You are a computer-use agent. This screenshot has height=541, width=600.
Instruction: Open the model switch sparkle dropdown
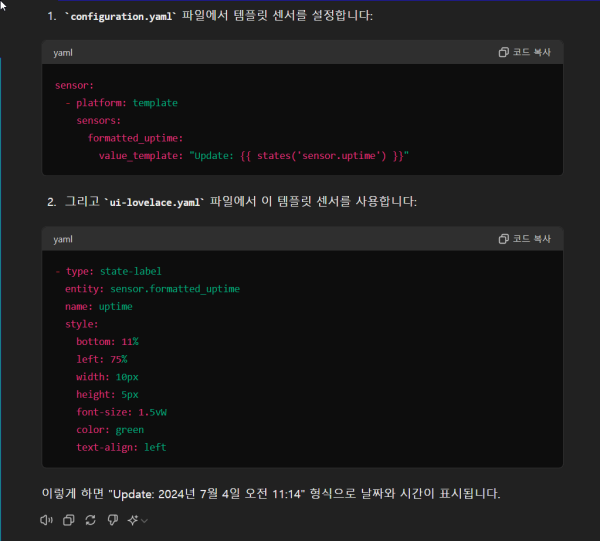(x=137, y=520)
